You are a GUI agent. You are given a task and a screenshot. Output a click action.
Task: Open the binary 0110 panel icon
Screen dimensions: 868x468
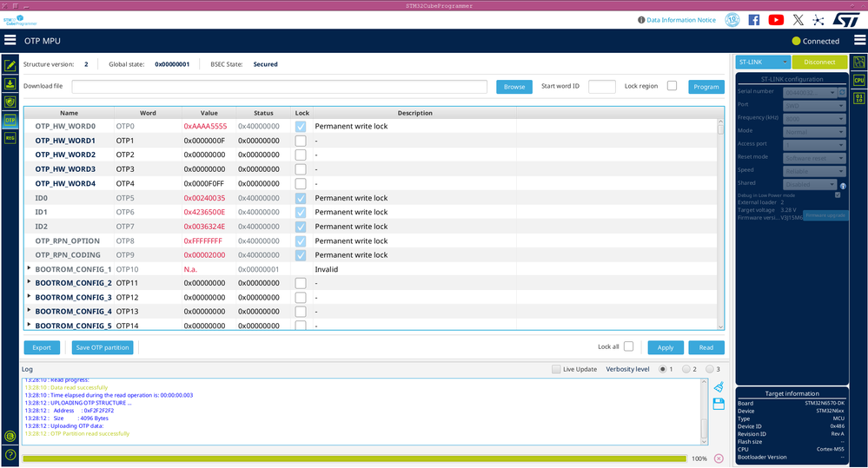coord(858,98)
